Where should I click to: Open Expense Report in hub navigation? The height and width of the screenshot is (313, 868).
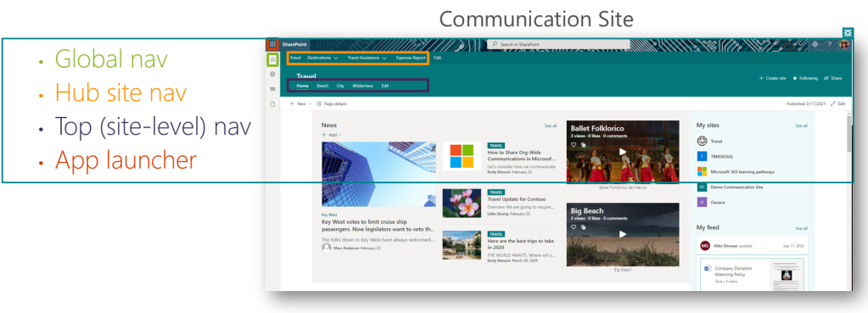point(411,58)
